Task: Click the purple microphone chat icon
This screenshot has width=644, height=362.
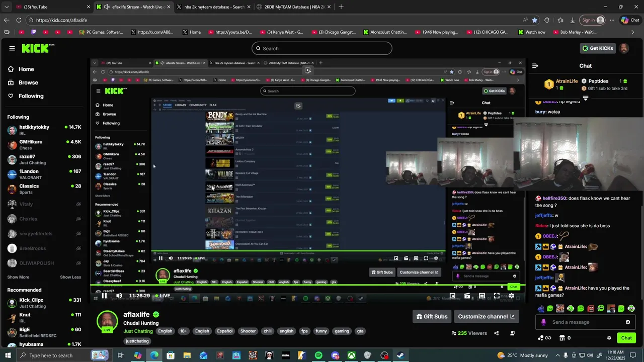Action: click(x=543, y=322)
